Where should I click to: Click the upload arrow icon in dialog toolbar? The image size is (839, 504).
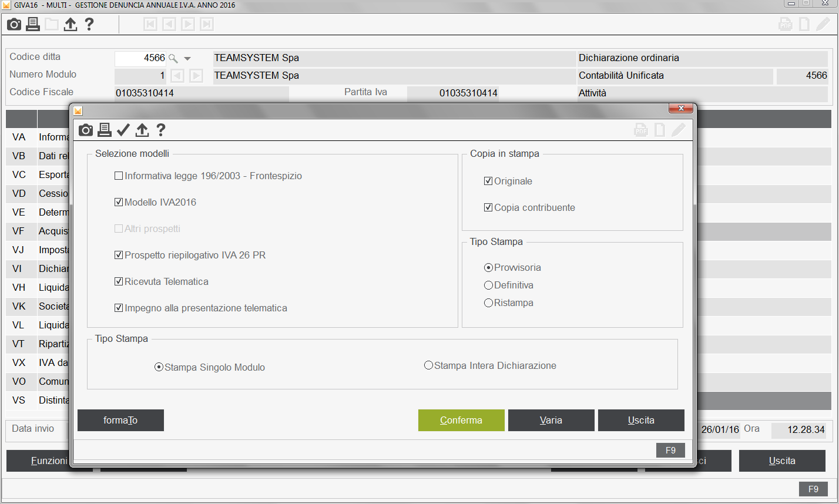tap(142, 130)
